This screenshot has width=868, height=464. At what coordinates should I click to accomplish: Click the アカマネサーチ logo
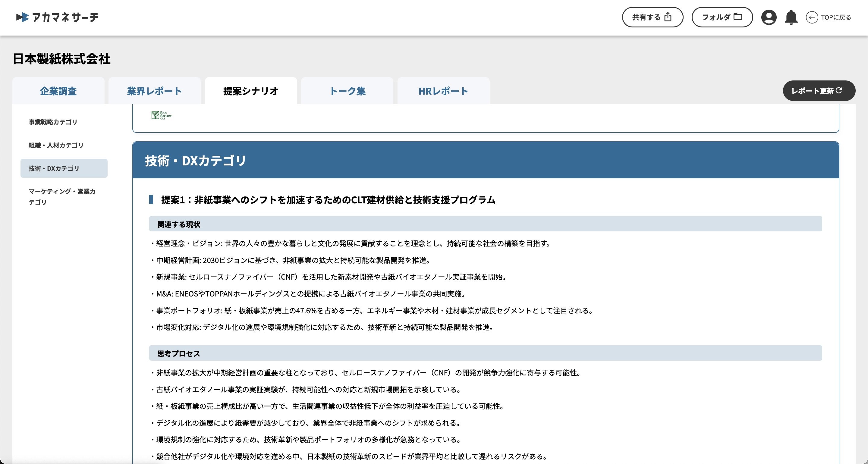(57, 17)
